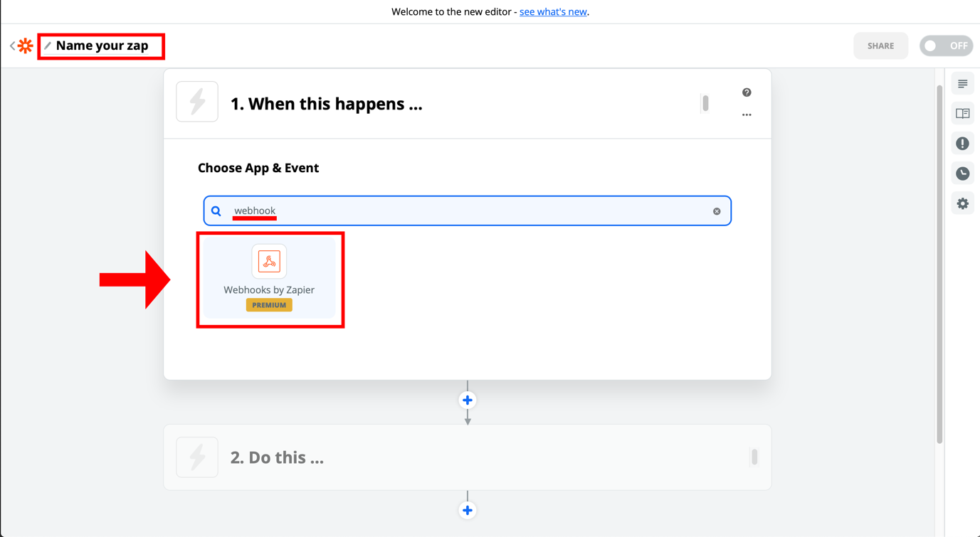980x537 pixels.
Task: Go back using the left chevron
Action: [x=12, y=46]
